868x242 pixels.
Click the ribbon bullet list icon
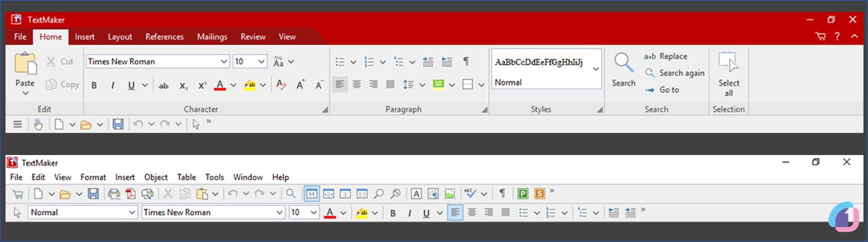[340, 61]
